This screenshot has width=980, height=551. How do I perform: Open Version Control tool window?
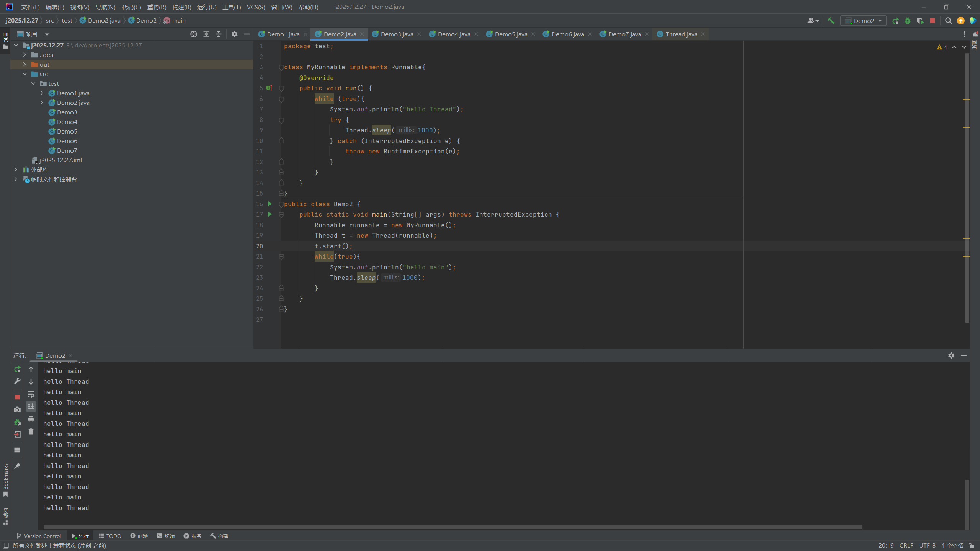39,536
